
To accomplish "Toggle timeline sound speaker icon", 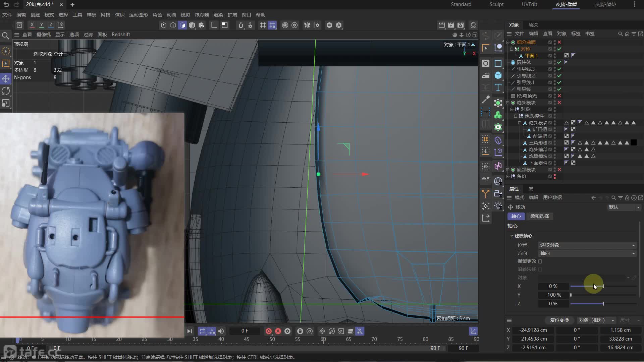I will 221,331.
